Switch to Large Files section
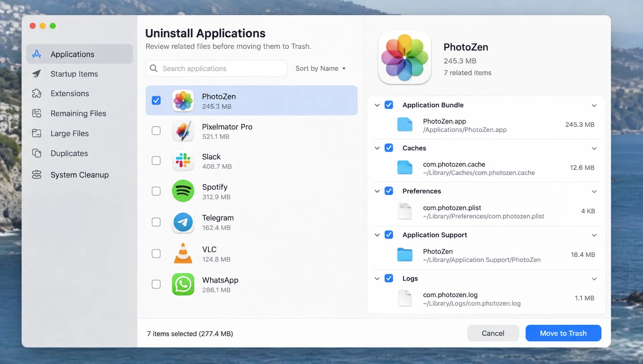 (80, 133)
